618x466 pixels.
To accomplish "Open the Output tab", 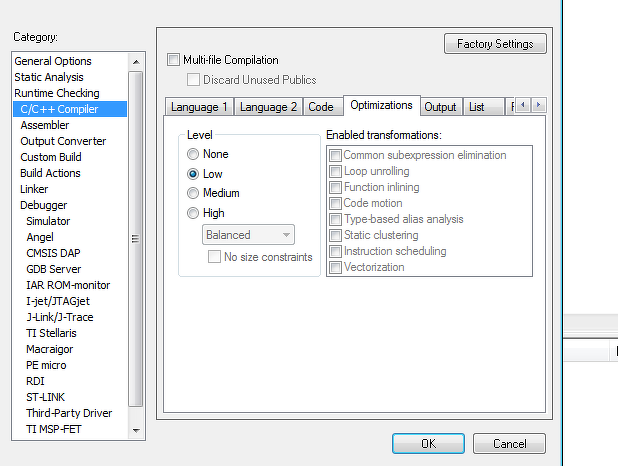I will tap(440, 107).
